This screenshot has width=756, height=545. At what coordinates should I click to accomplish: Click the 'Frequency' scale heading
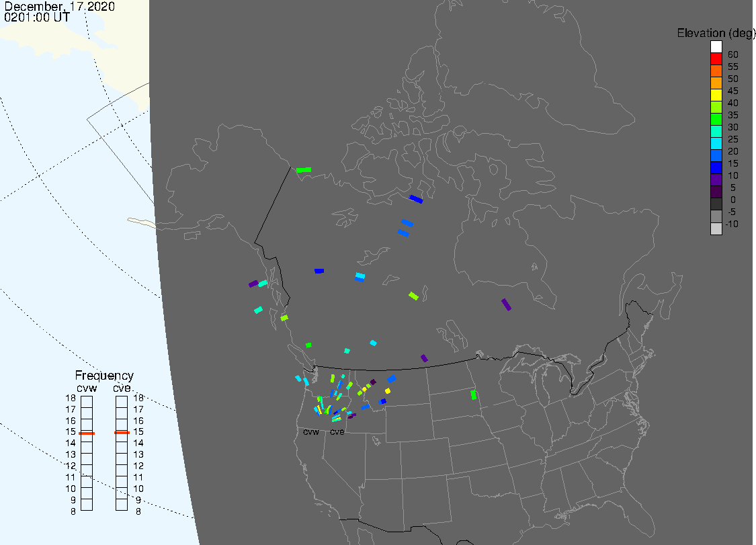click(104, 376)
